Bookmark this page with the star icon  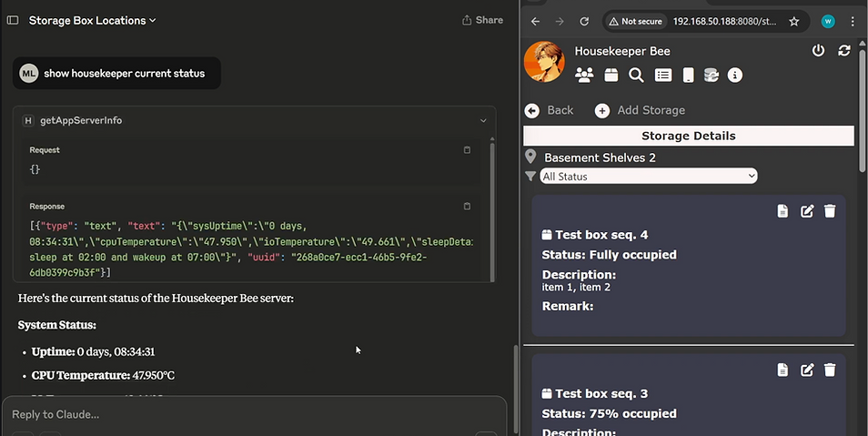[x=794, y=21]
